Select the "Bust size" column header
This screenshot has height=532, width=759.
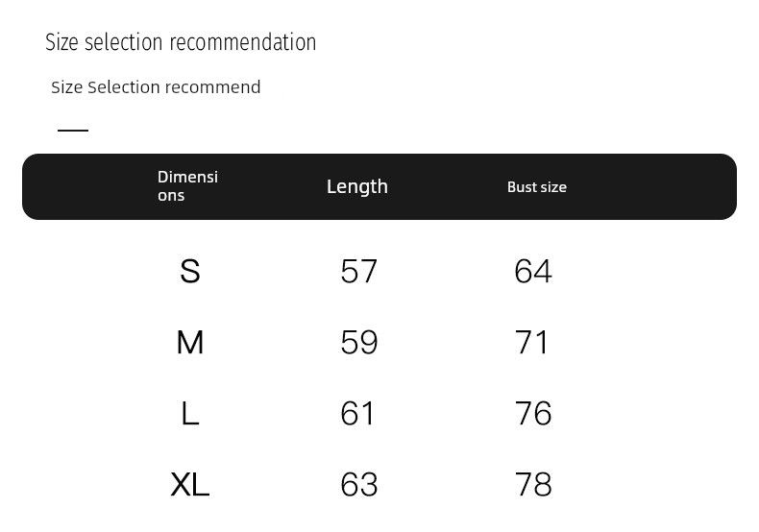[537, 187]
